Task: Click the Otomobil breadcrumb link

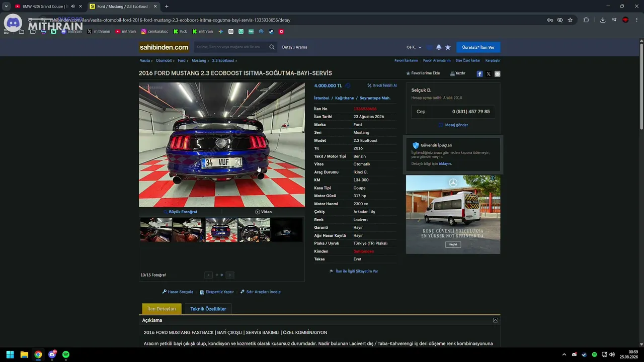Action: tap(164, 60)
